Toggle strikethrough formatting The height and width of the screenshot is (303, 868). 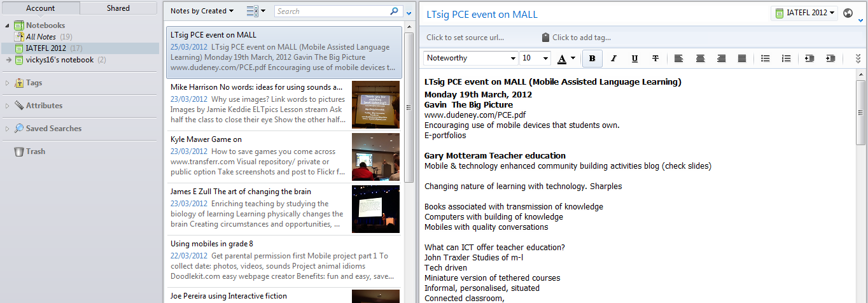[x=655, y=58]
